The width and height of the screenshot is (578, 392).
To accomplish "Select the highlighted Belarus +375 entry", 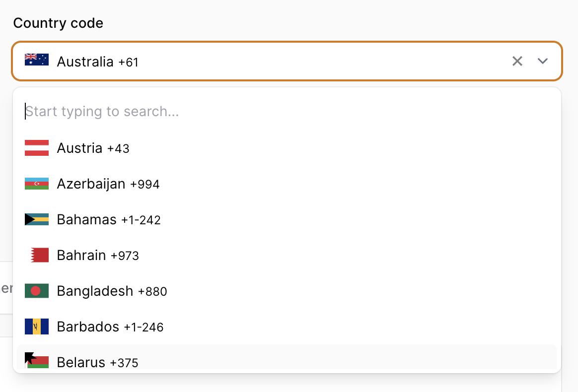I will [x=97, y=362].
